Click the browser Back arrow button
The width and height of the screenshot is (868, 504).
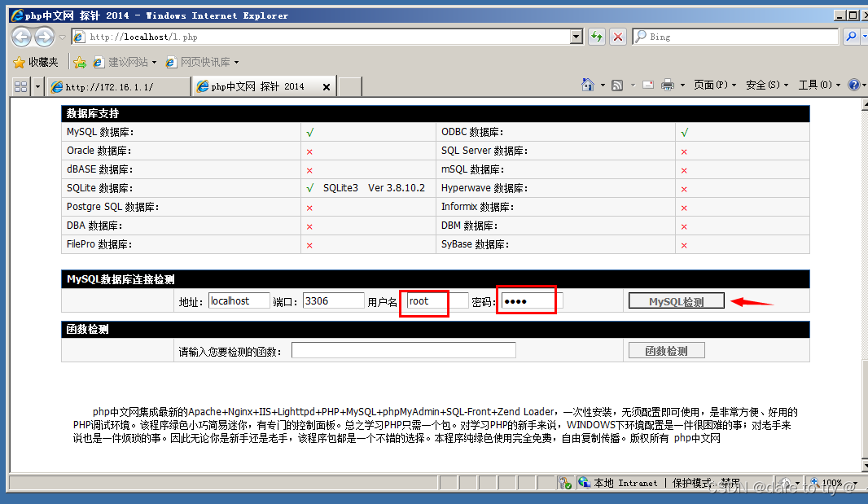[22, 37]
